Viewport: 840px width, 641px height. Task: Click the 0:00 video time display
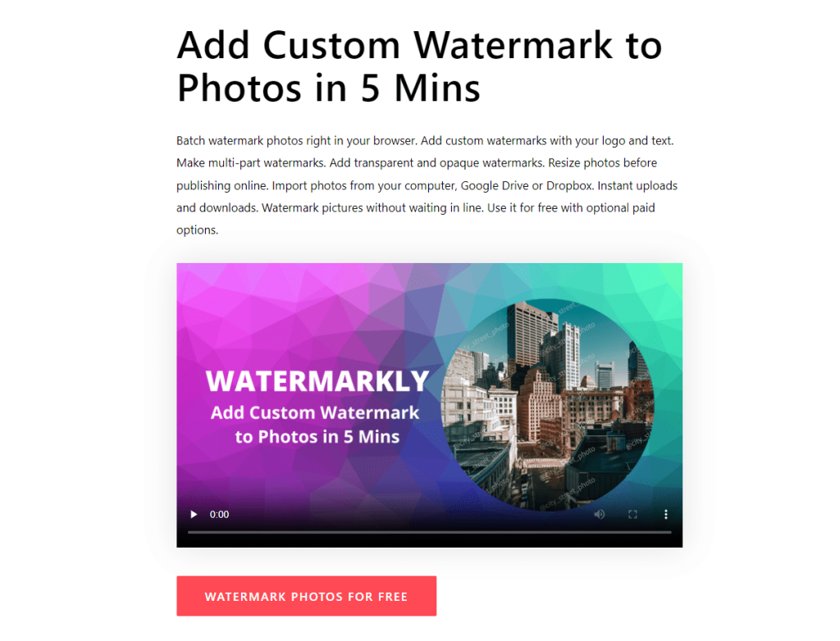[x=219, y=515]
